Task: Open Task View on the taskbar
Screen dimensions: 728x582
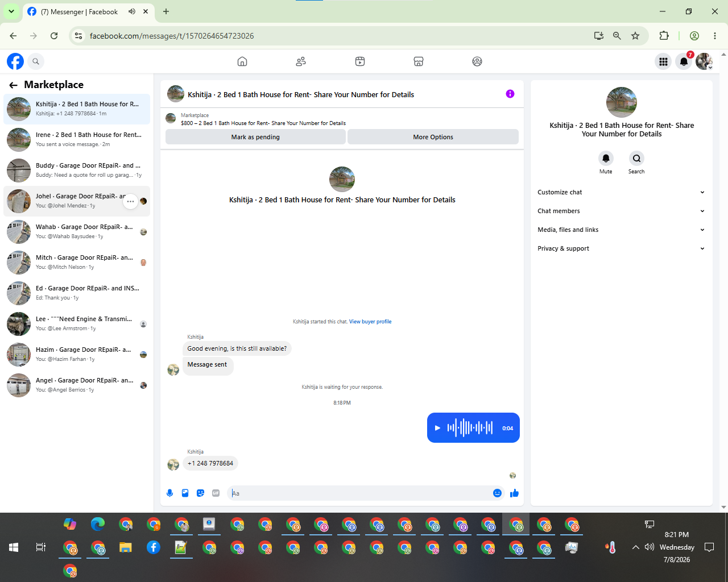Action: pyautogui.click(x=41, y=547)
